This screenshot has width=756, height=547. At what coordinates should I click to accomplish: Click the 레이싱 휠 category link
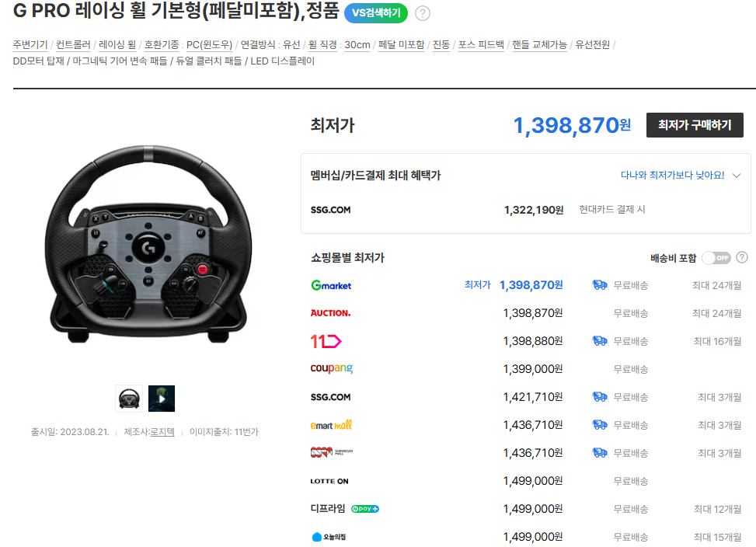tap(117, 44)
